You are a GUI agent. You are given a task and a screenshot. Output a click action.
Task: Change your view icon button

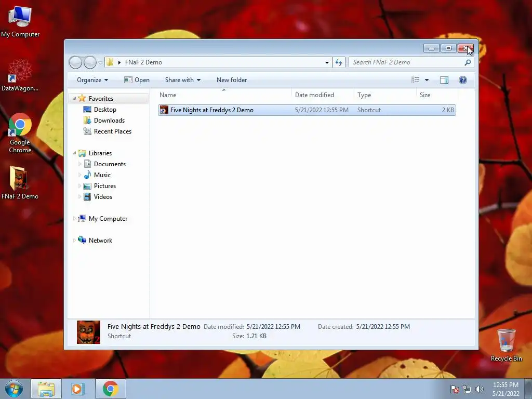point(416,80)
